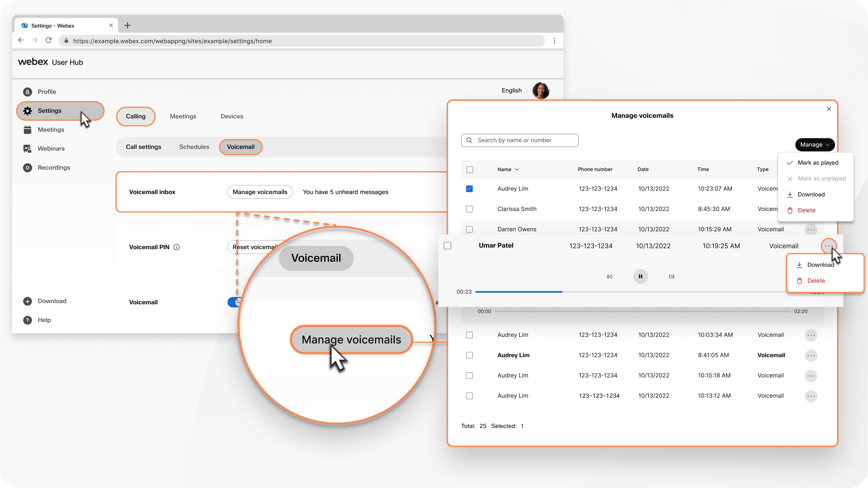868x488 pixels.
Task: Click the three-dot menu for Umar Patel
Action: click(829, 246)
